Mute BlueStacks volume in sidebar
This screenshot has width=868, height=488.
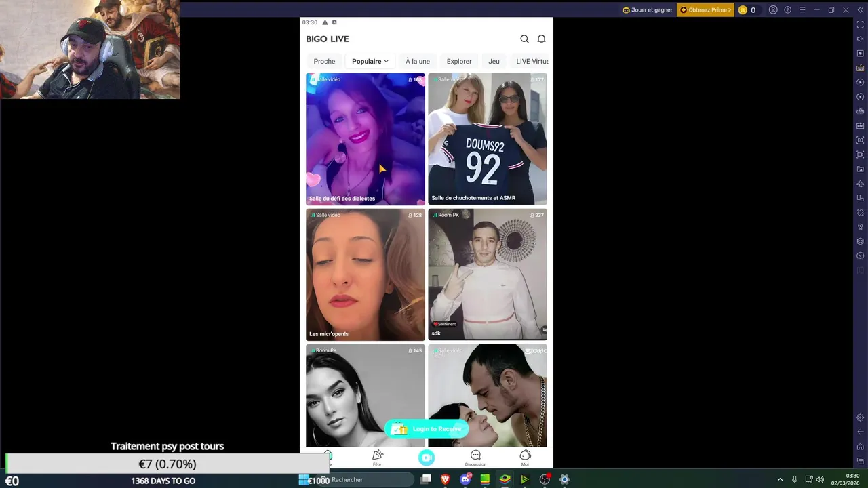861,39
